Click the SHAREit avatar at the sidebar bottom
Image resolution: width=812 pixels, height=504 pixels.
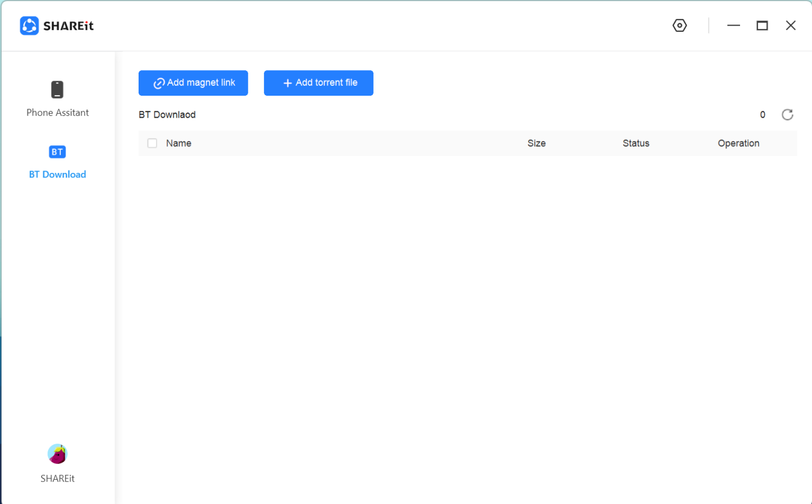[57, 454]
